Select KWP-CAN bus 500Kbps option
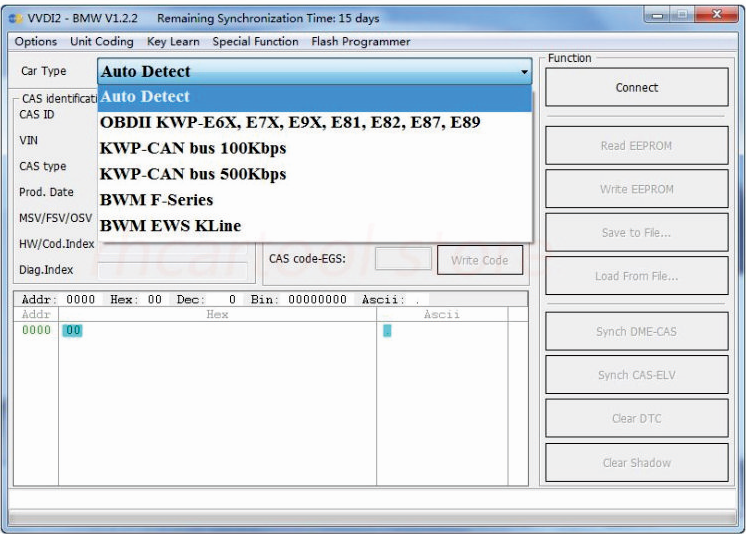Screen dimensions: 746x534 [x=314, y=174]
